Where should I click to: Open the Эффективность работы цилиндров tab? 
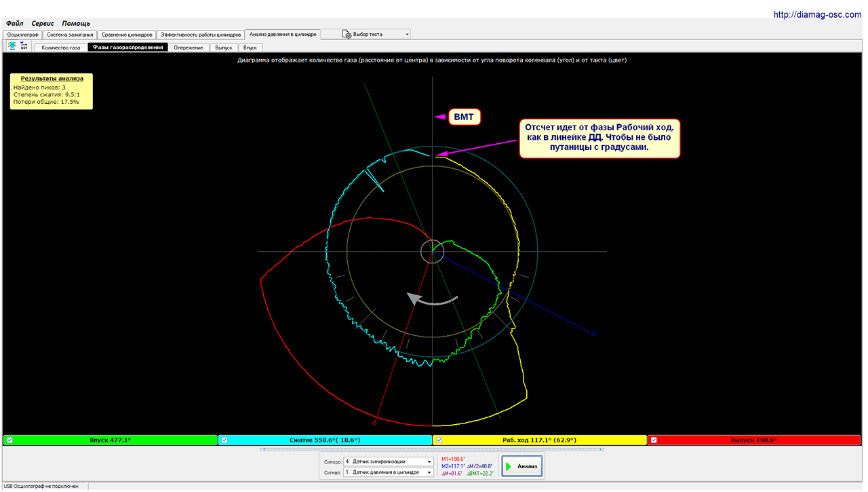[201, 34]
